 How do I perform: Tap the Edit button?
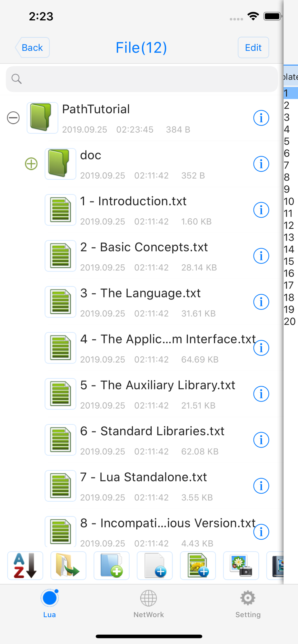tap(253, 48)
